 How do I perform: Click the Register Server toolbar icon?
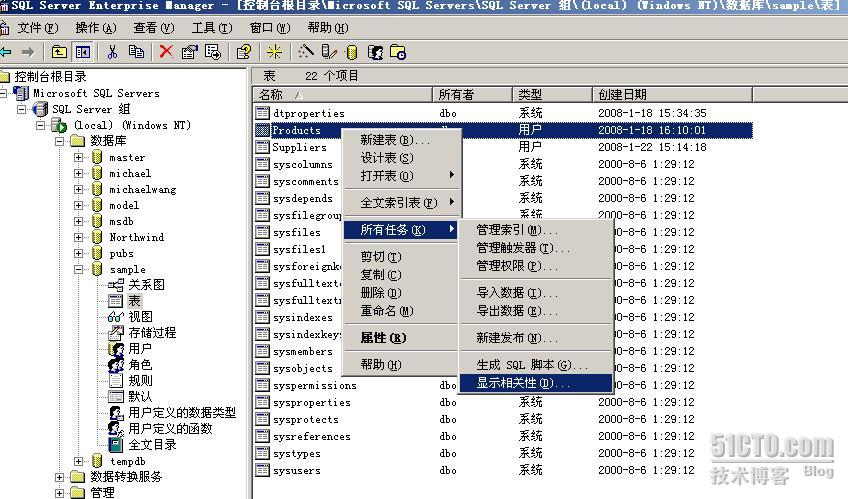[x=329, y=52]
